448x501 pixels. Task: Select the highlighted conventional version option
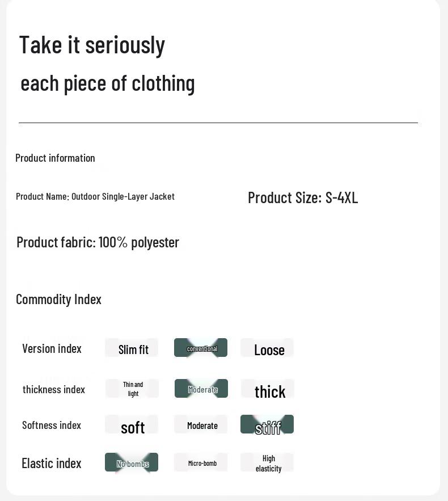(201, 348)
